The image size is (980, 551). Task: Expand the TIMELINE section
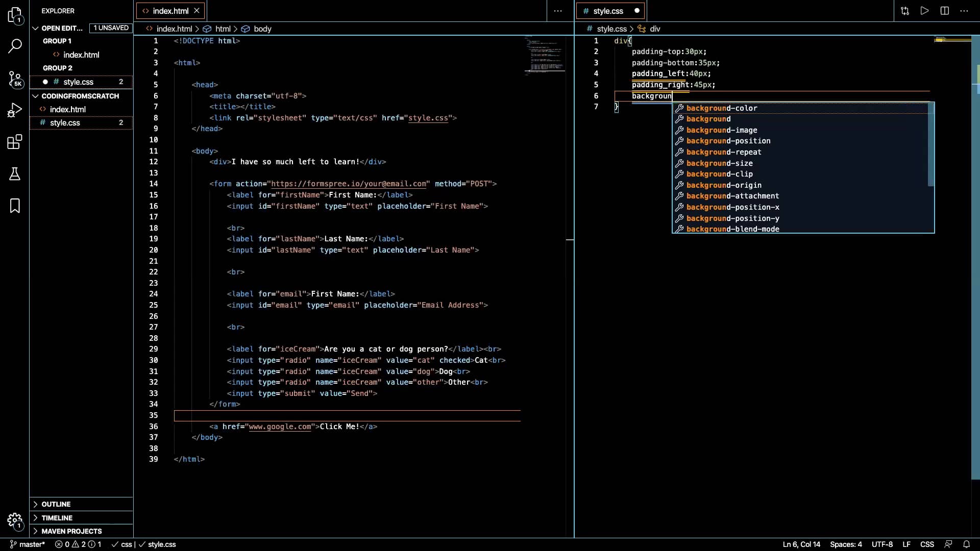pos(56,518)
